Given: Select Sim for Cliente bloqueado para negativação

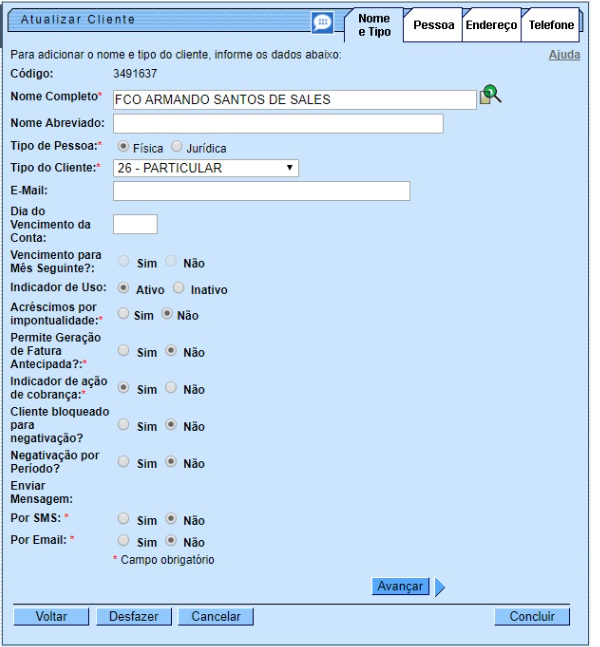Looking at the screenshot, I should pyautogui.click(x=123, y=425).
